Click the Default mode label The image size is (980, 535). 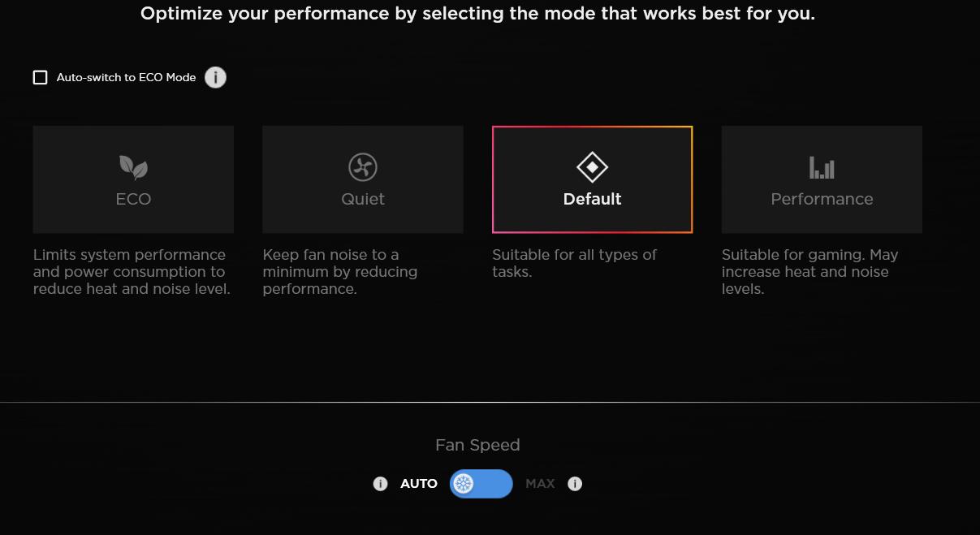pyautogui.click(x=592, y=200)
